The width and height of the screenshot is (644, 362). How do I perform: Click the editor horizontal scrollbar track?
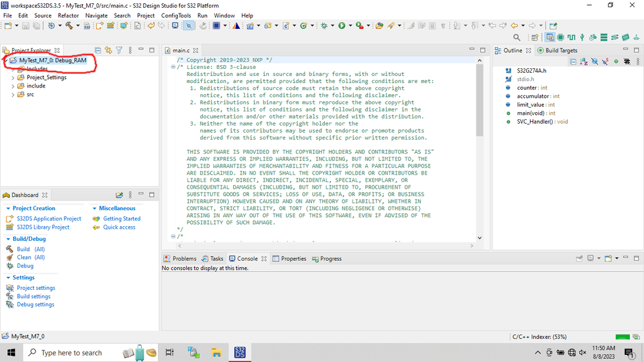click(326, 245)
